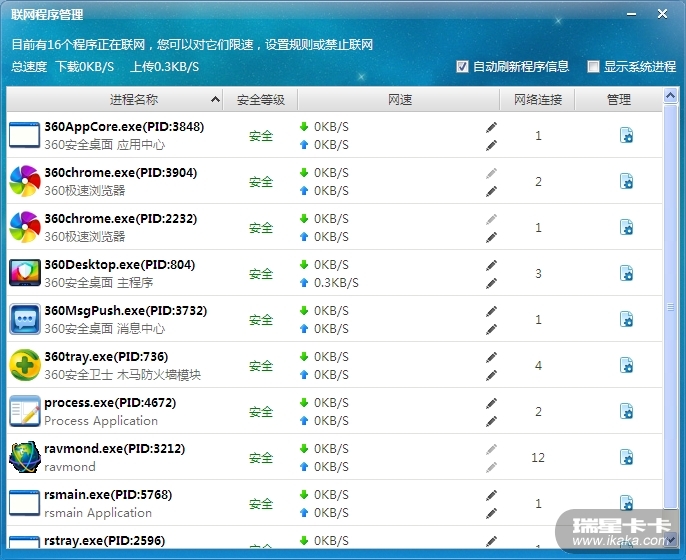686x560 pixels.
Task: Edit upload speed limit for rsmain.exe
Action: click(x=491, y=513)
